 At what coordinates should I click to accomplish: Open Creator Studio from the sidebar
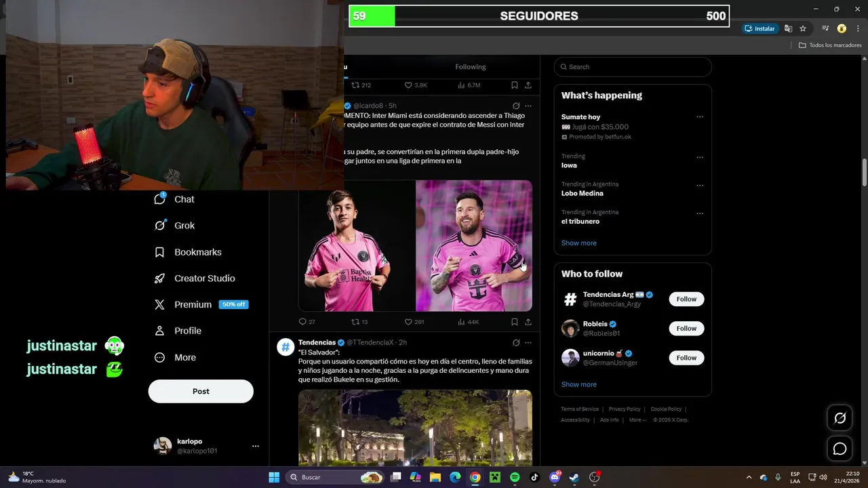tap(195, 279)
